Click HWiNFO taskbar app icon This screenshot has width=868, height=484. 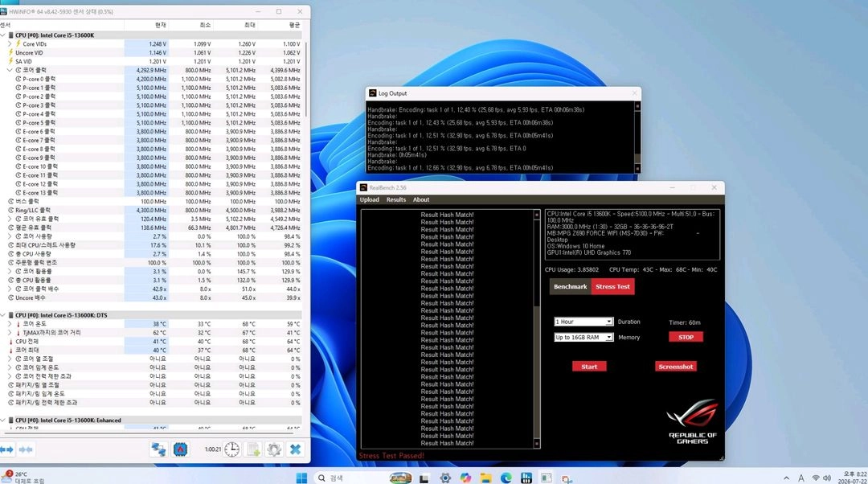point(526,478)
